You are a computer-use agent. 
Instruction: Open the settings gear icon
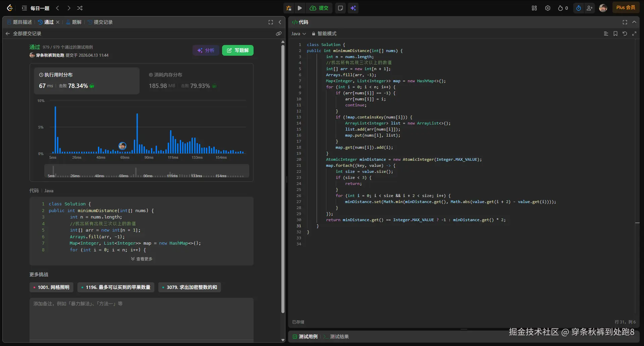pos(548,8)
